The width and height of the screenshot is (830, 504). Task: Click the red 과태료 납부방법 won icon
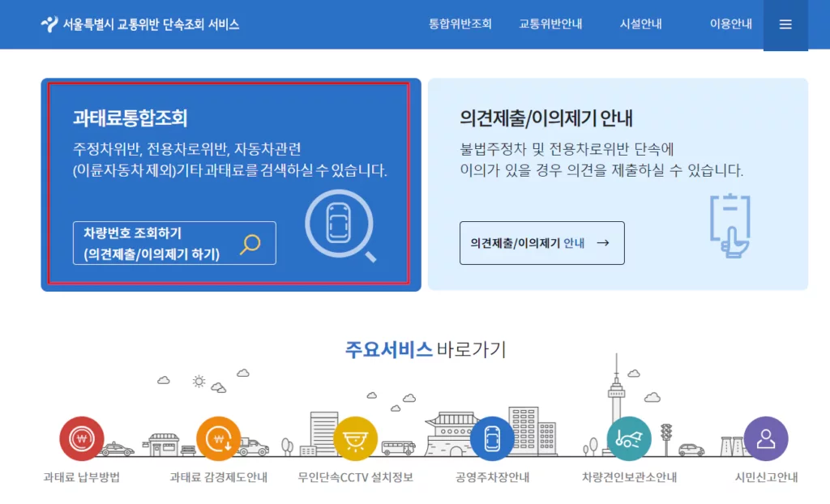tap(82, 438)
